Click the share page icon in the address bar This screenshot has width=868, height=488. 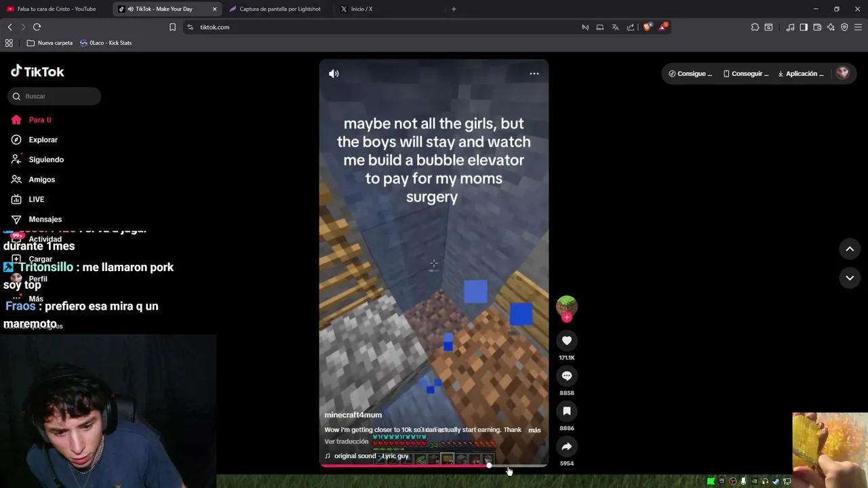[631, 27]
